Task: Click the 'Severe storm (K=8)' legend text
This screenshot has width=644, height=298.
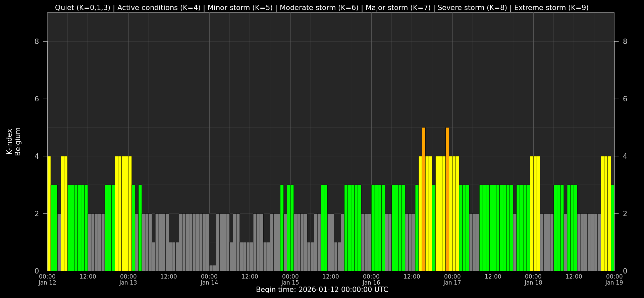Action: (472, 8)
